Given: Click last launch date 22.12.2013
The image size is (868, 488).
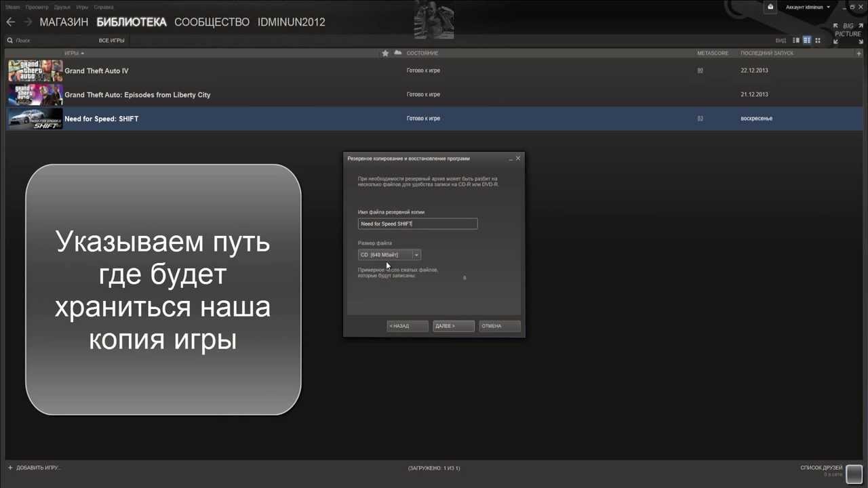Looking at the screenshot, I should (754, 70).
